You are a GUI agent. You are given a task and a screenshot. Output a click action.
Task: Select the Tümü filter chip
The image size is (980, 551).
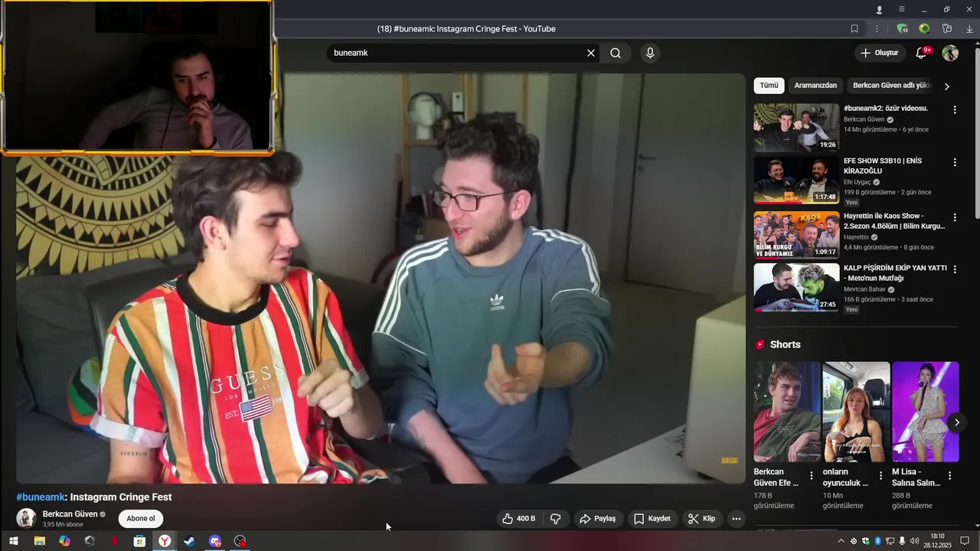coord(769,86)
